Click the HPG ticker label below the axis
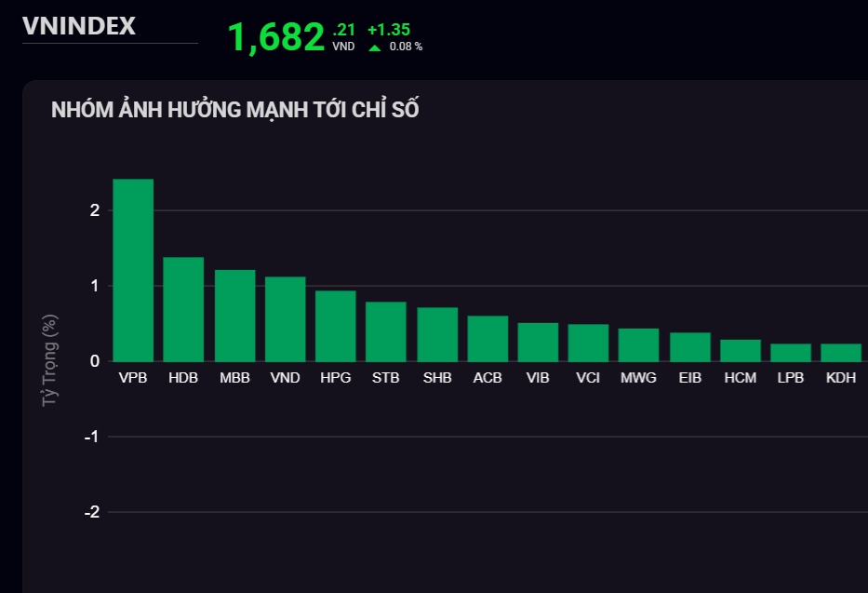 click(336, 378)
